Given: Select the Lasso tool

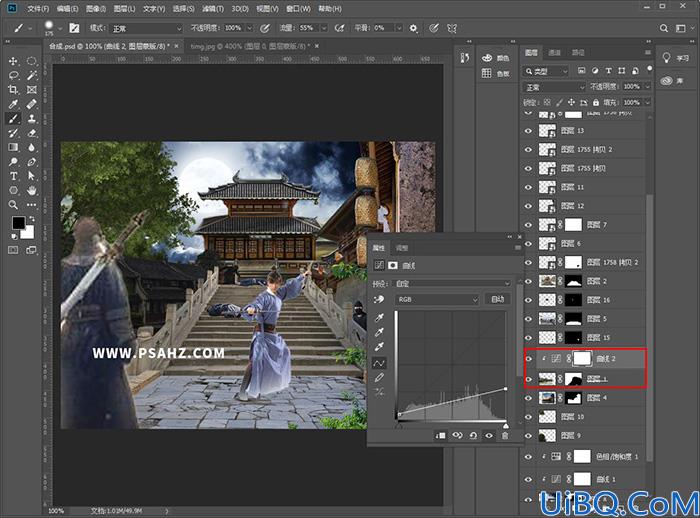Looking at the screenshot, I should (13, 75).
